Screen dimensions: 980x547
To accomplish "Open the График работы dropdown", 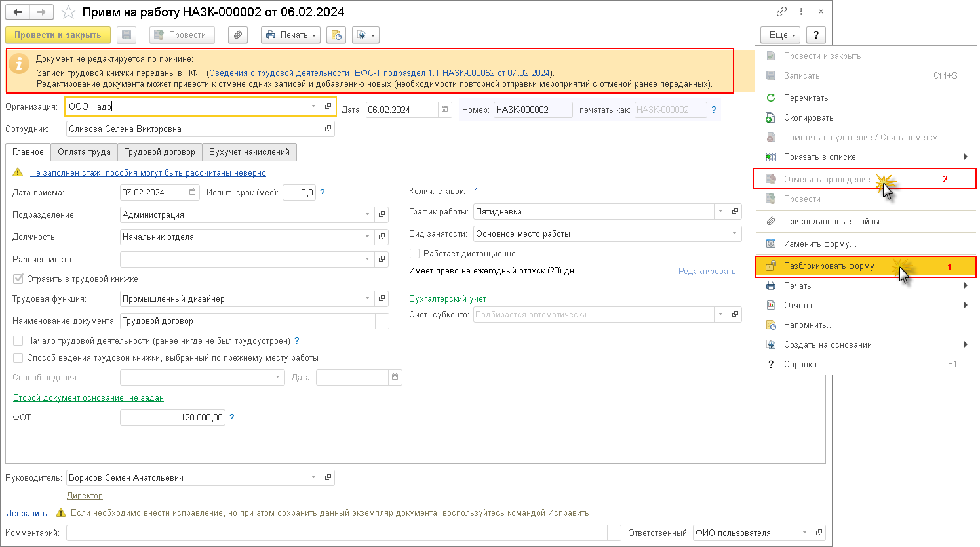I will 720,211.
